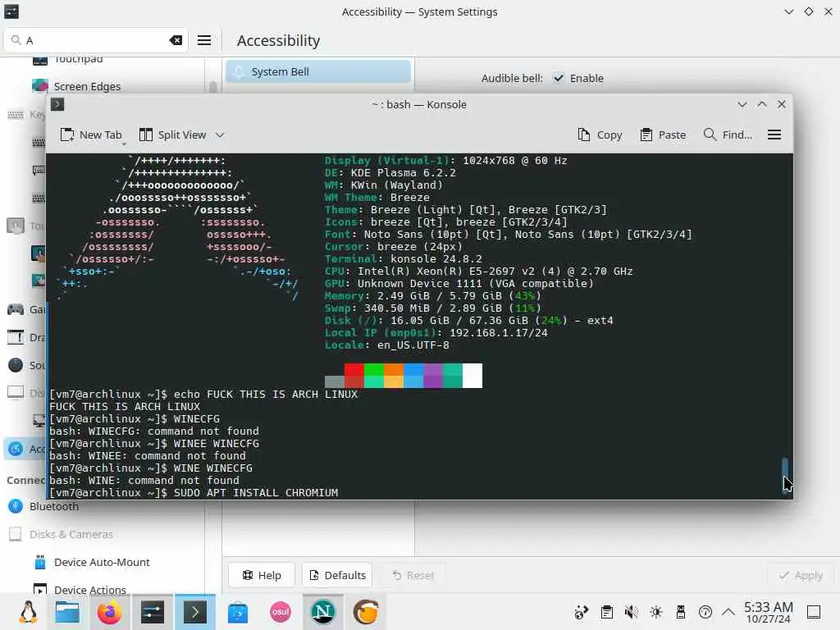Click the 'KDE Plasma 6.2.2' text
The height and width of the screenshot is (630, 840).
(x=404, y=172)
